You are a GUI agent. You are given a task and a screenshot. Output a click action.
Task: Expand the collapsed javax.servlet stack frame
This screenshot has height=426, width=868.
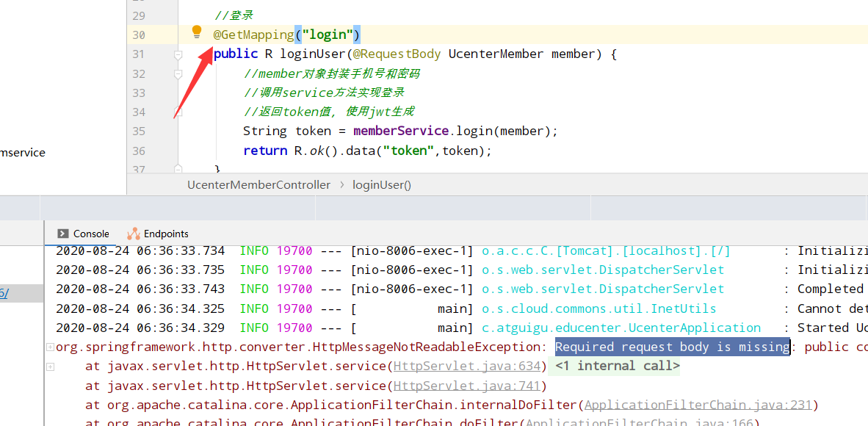point(48,365)
